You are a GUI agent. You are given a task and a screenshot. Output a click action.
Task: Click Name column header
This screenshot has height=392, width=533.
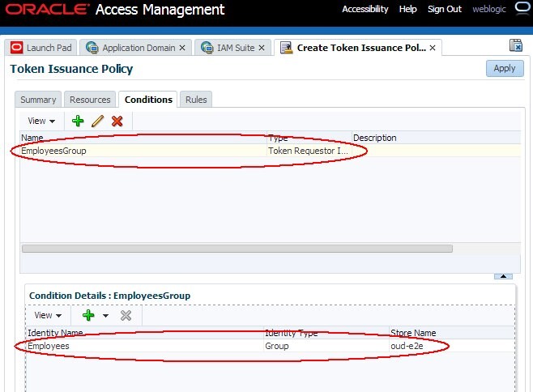coord(143,138)
